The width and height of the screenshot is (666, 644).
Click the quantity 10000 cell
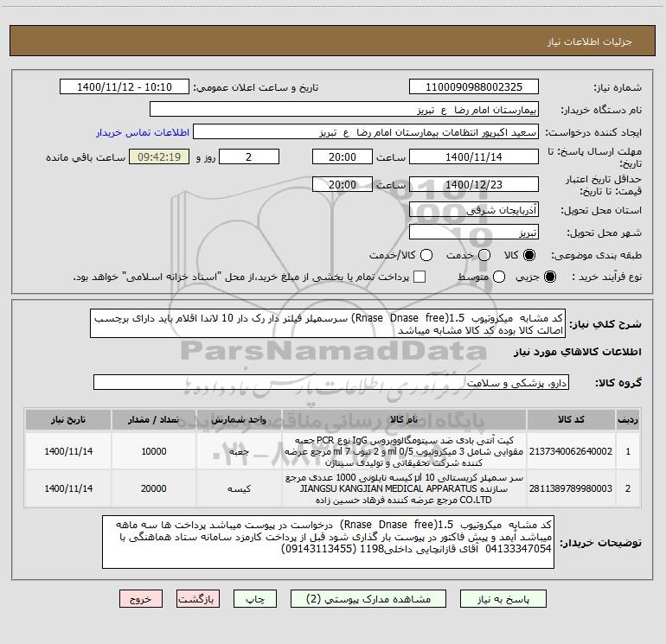pos(154,451)
